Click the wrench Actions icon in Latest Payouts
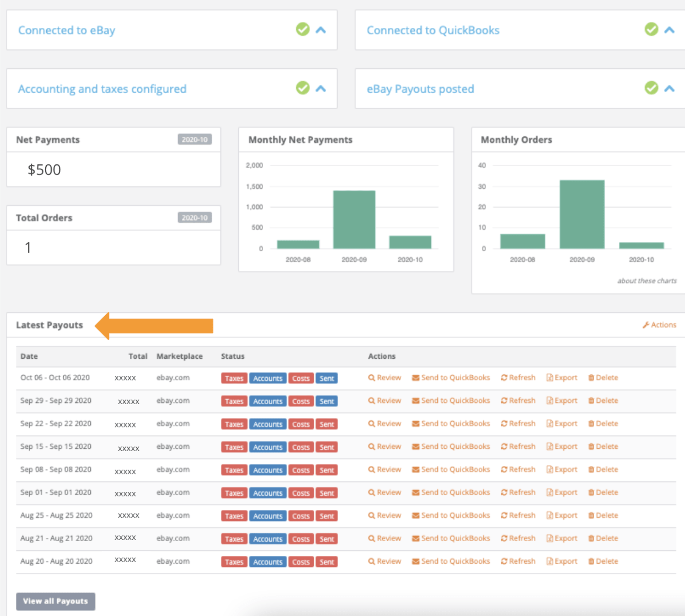This screenshot has width=685, height=616. point(646,325)
